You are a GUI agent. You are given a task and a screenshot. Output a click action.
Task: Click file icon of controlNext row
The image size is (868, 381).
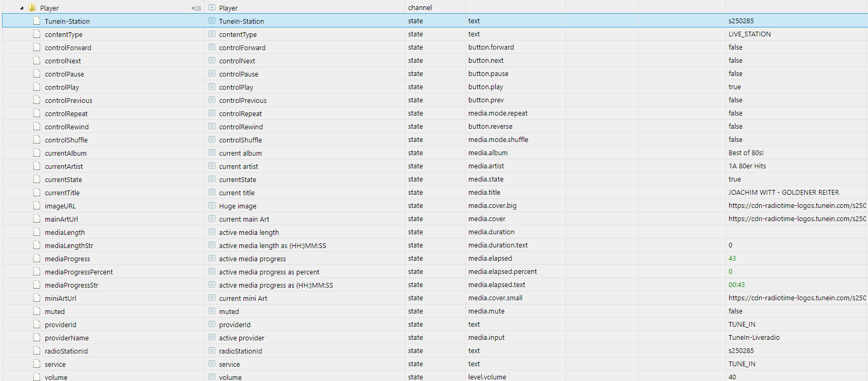point(36,61)
